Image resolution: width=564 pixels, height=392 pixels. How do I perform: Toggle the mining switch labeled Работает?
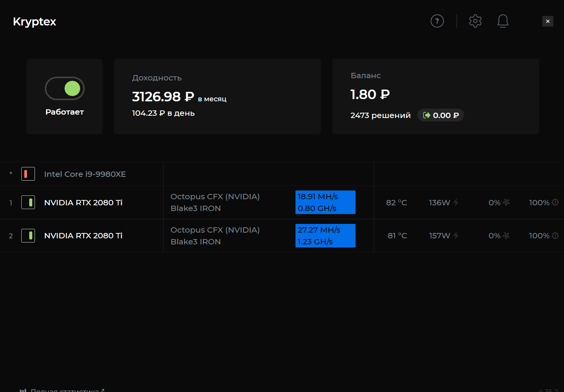coord(65,88)
